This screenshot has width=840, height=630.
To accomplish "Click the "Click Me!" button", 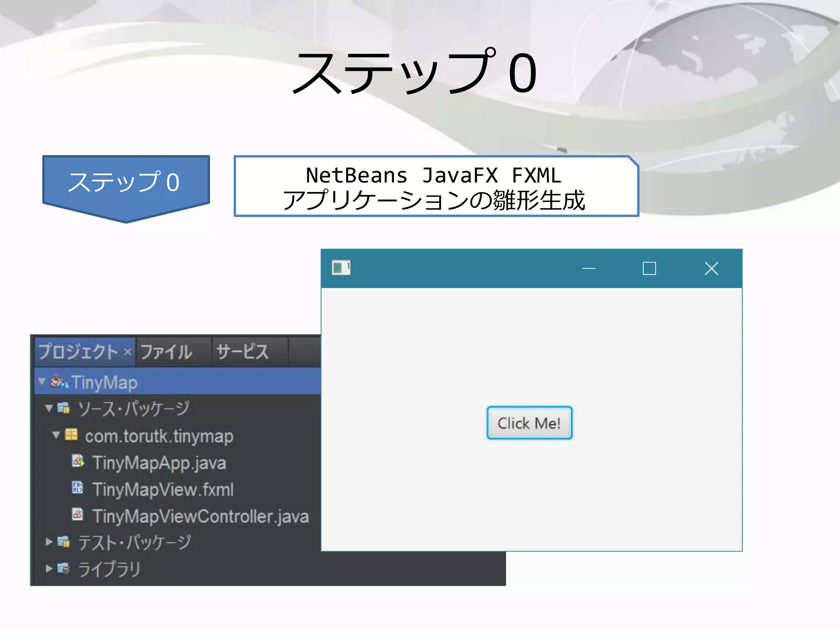I will click(529, 423).
